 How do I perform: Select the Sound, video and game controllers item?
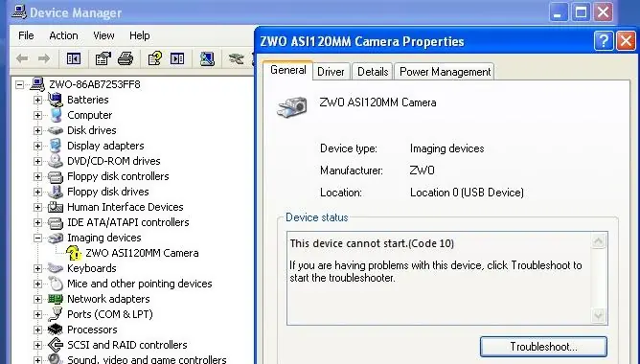click(x=147, y=359)
